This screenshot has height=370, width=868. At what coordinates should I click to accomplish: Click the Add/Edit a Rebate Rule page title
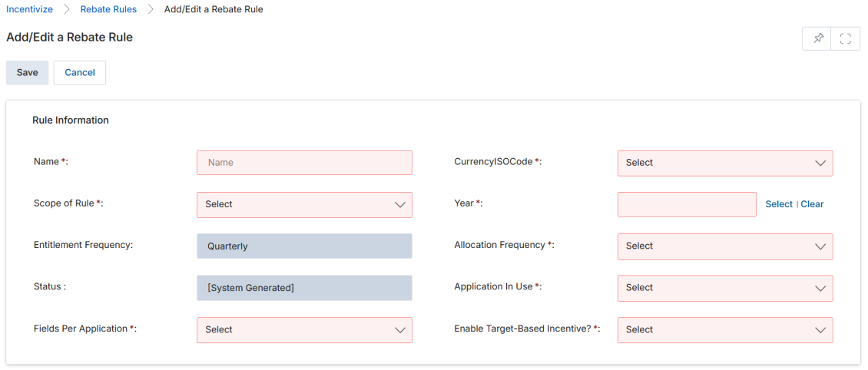69,38
